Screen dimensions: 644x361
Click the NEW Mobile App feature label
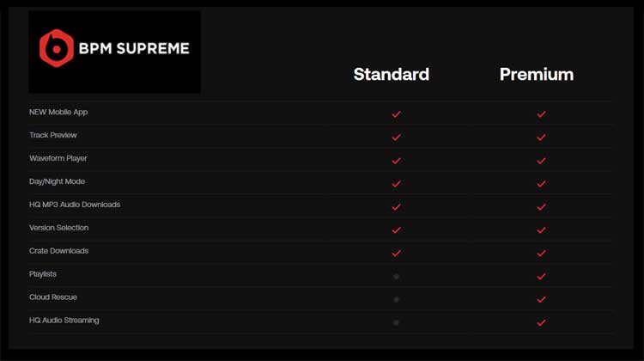tap(58, 112)
